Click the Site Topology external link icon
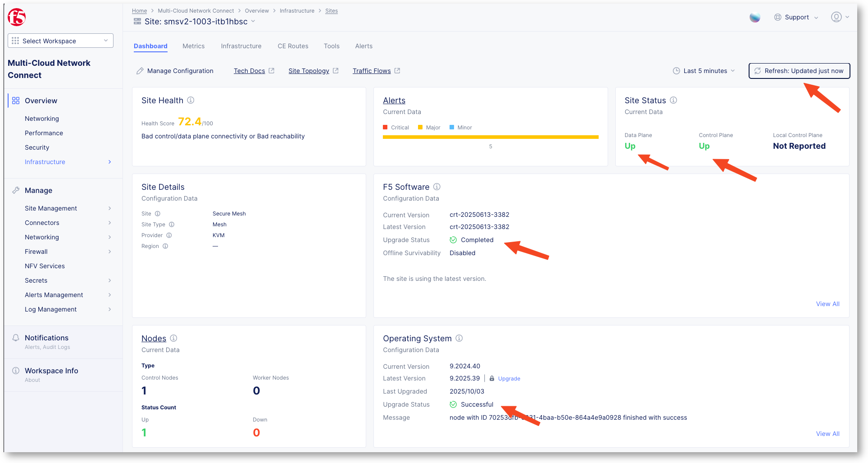Image resolution: width=868 pixels, height=463 pixels. [x=336, y=71]
